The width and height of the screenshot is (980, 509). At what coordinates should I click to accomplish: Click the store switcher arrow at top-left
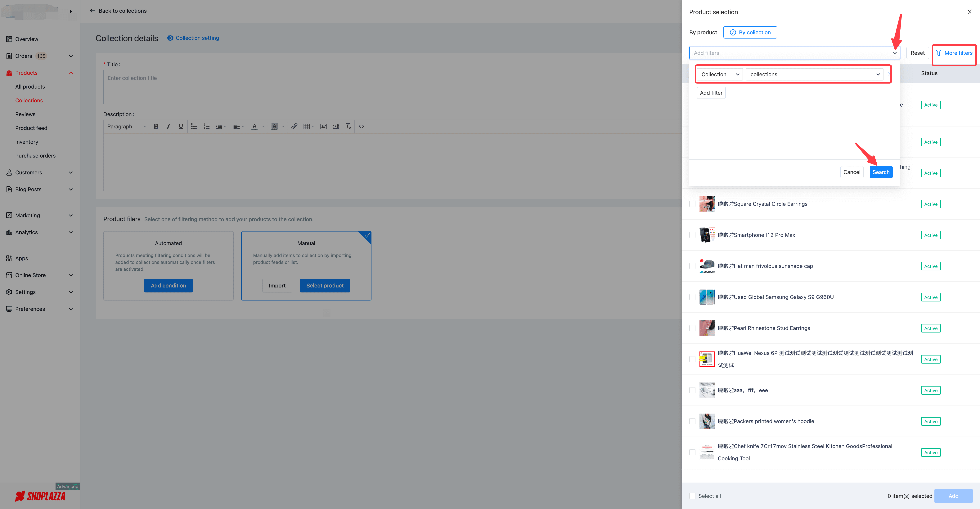(71, 11)
